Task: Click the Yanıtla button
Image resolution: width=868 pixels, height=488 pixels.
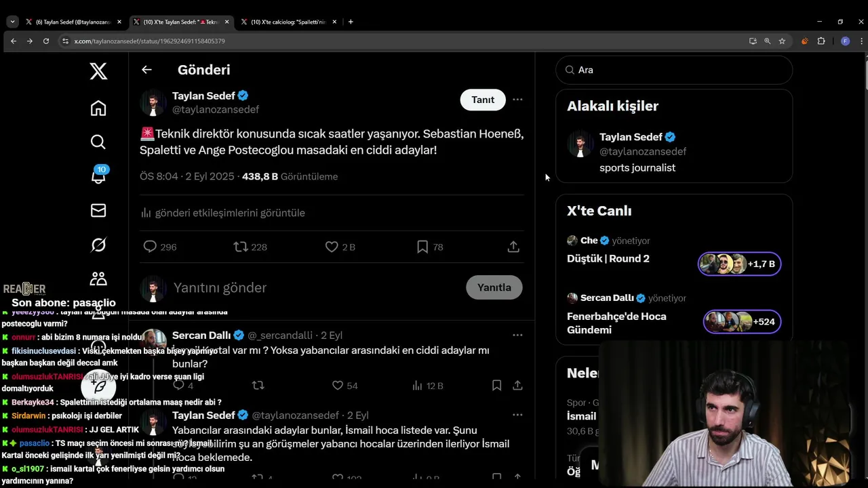Action: pyautogui.click(x=494, y=287)
